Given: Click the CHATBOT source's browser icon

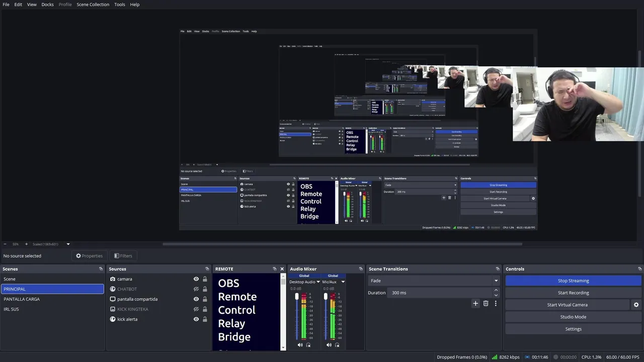Looking at the screenshot, I should 113,289.
